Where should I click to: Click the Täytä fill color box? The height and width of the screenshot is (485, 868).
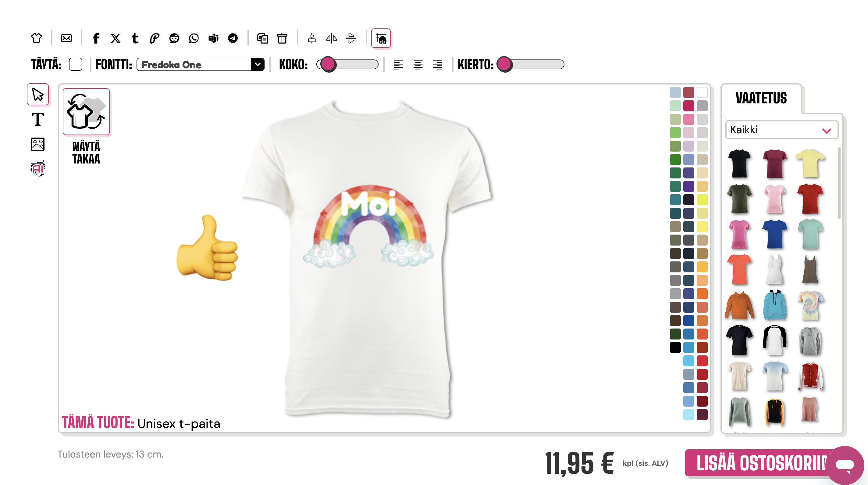(x=76, y=64)
